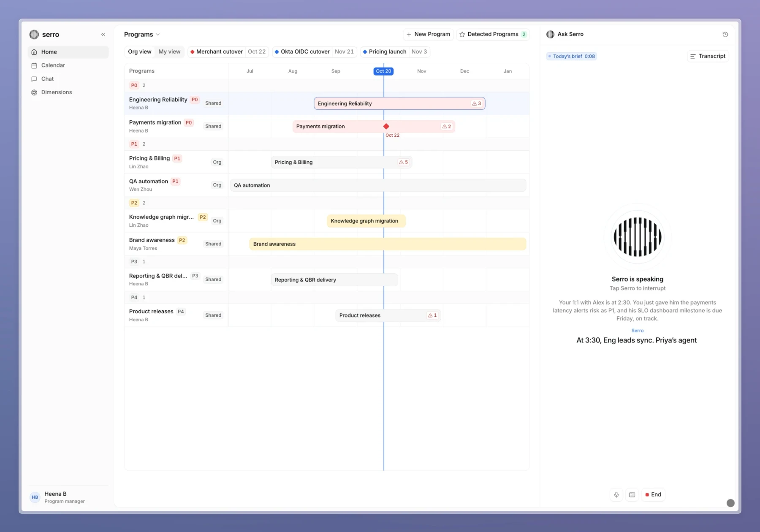The width and height of the screenshot is (760, 532).
Task: Open the Brand awareness timeline bar
Action: 388,244
